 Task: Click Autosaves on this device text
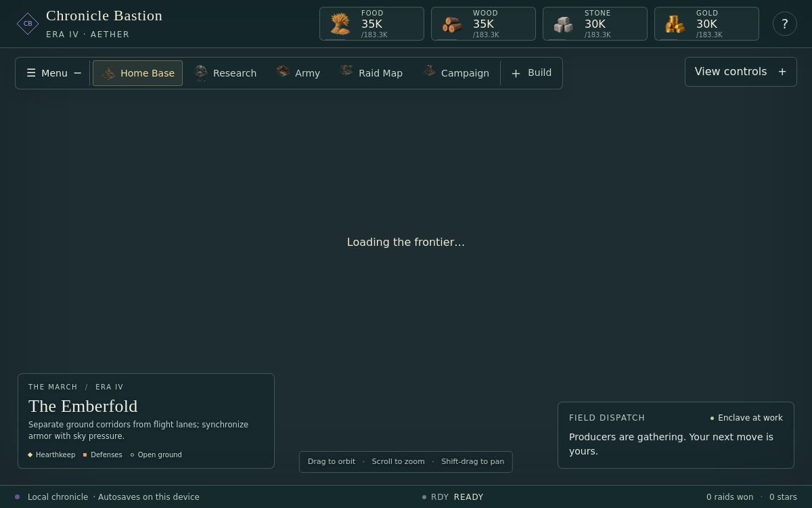(x=149, y=497)
